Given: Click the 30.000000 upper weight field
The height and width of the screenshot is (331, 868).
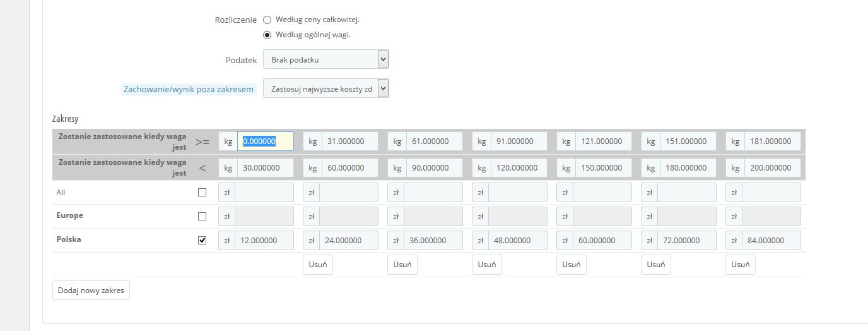Looking at the screenshot, I should (x=264, y=168).
